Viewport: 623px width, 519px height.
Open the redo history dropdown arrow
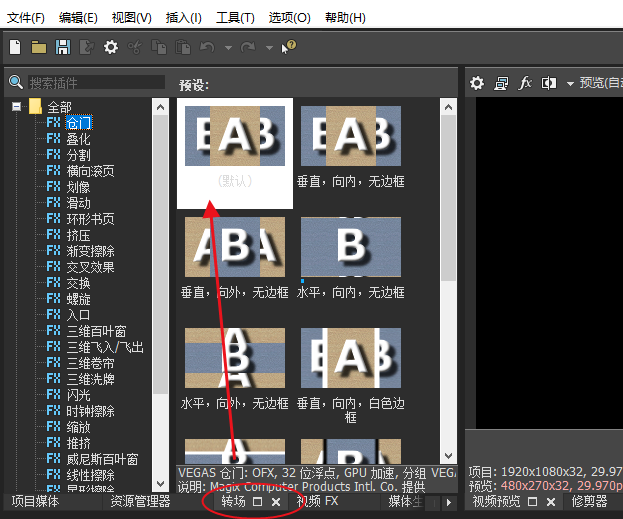(x=269, y=47)
